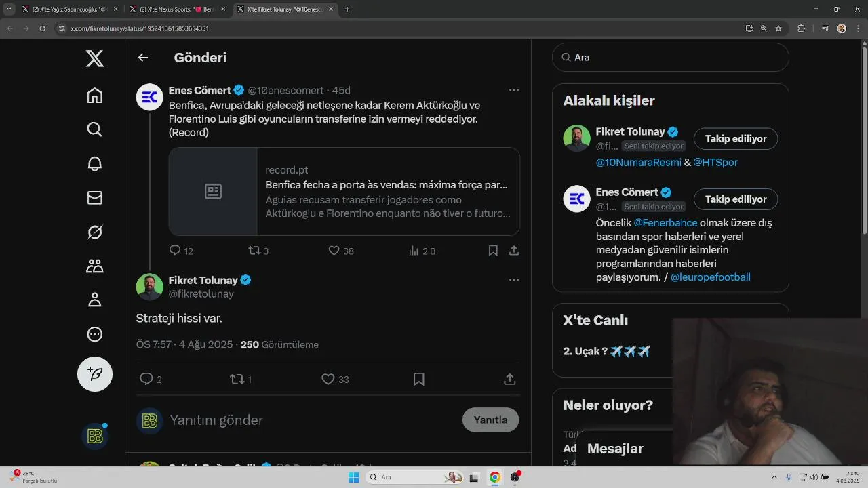Open Enes Cömert name in the quoted post
868x488 pixels.
(200, 90)
